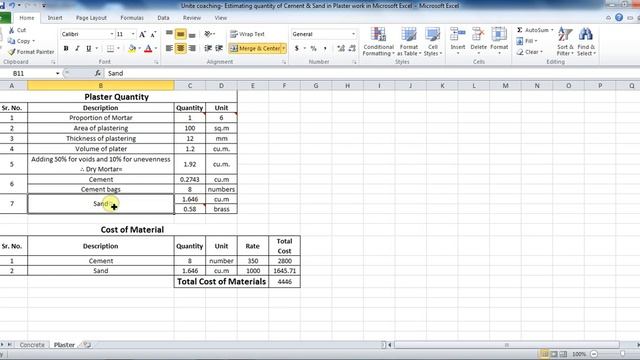Screen dimensions: 640x360
Task: Set top vertical alignment
Action: (x=169, y=34)
